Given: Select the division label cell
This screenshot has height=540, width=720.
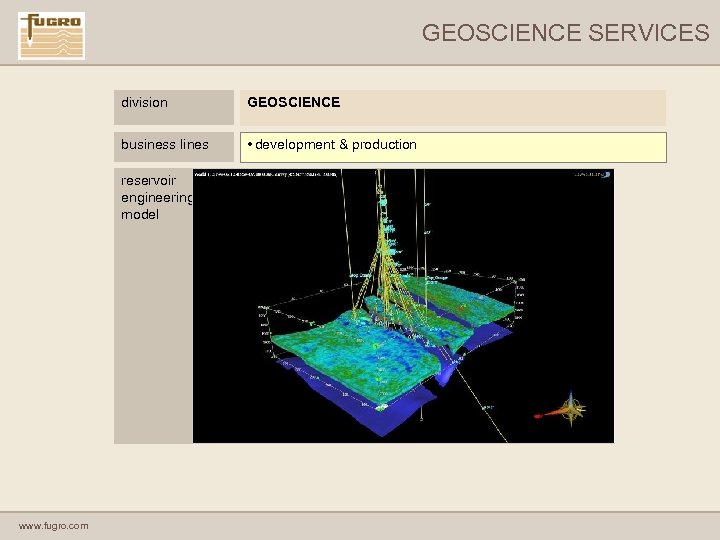Looking at the screenshot, I should [x=174, y=107].
